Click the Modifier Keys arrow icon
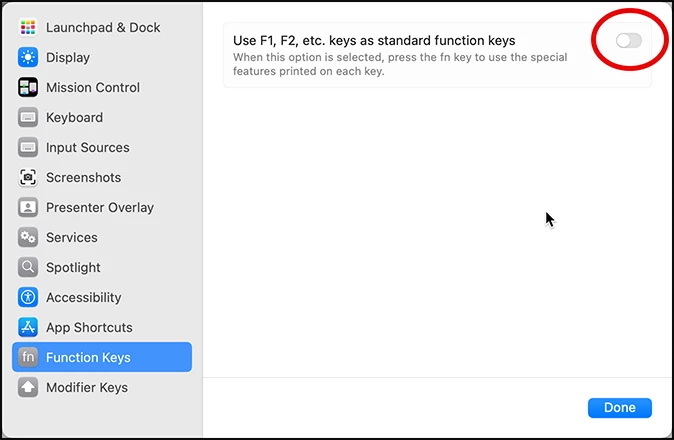The width and height of the screenshot is (674, 440). click(x=28, y=387)
